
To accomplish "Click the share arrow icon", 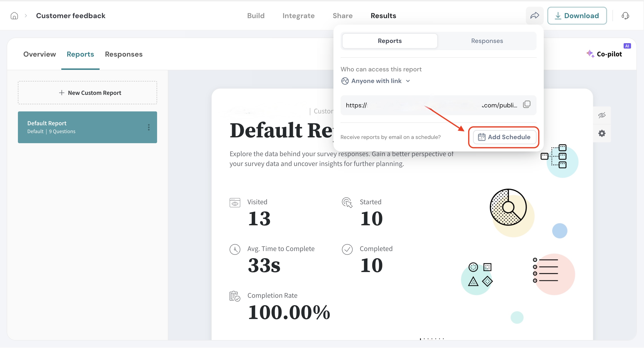I will pos(535,16).
